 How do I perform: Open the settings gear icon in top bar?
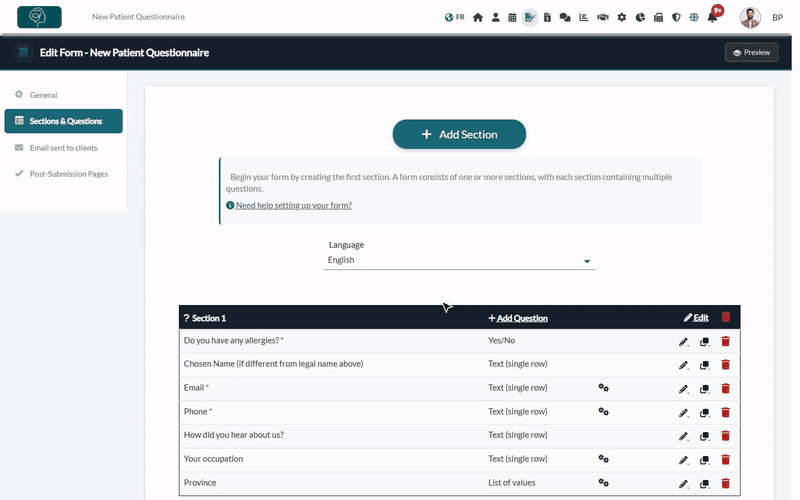coord(621,17)
